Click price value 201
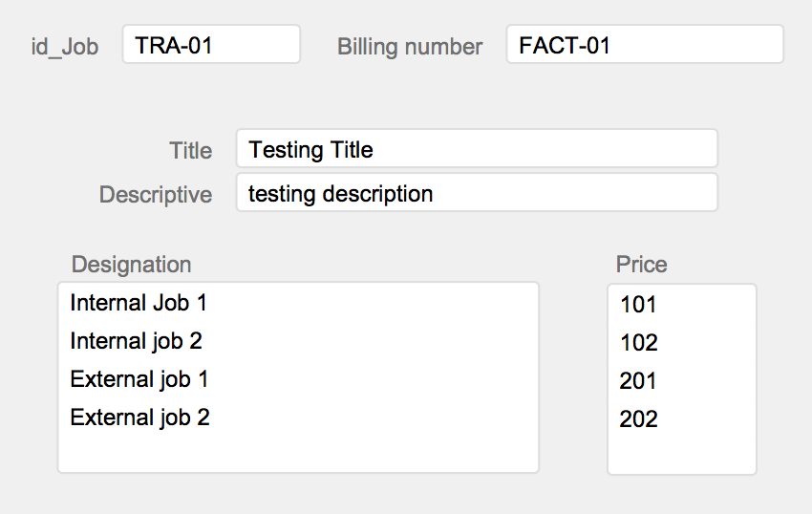Viewport: 812px width, 514px height. pyautogui.click(x=638, y=381)
